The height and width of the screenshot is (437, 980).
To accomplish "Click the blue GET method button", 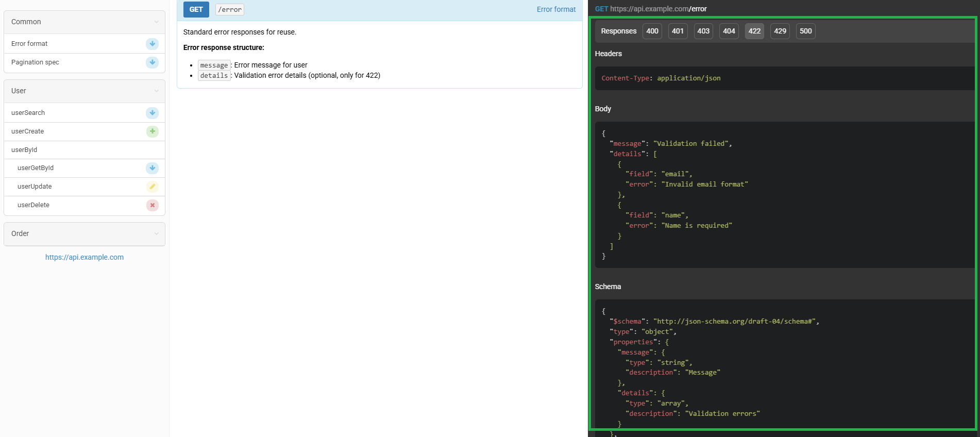I will [x=196, y=9].
